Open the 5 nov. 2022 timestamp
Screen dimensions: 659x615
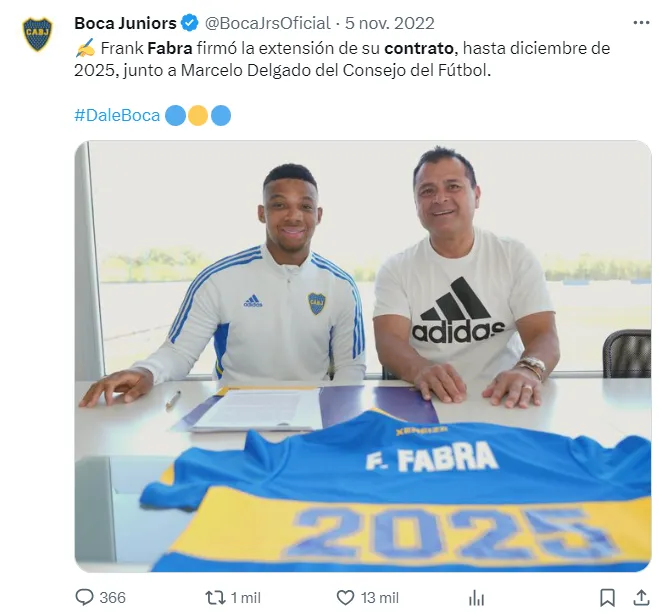[390, 23]
